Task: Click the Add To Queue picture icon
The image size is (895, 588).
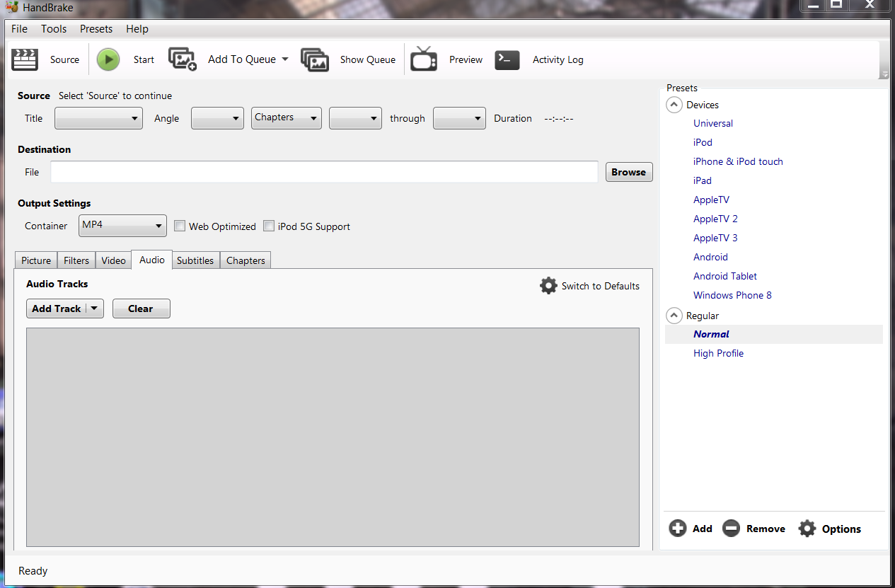Action: [x=183, y=59]
